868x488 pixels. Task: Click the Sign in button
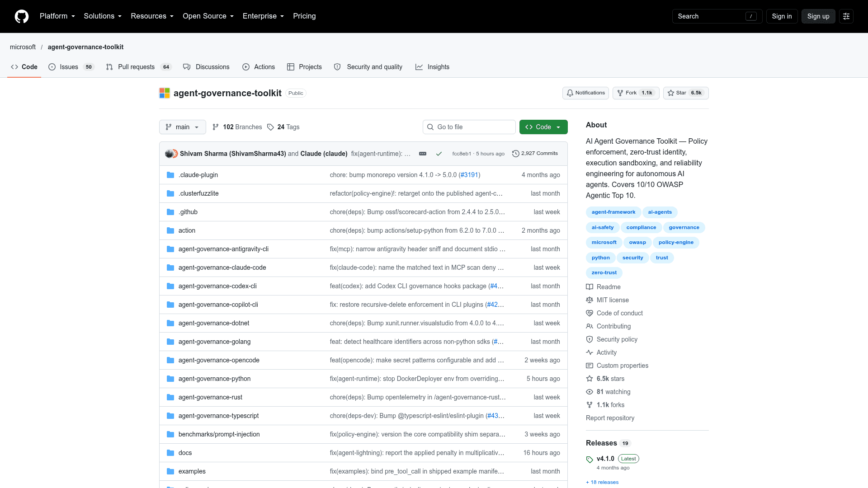782,16
